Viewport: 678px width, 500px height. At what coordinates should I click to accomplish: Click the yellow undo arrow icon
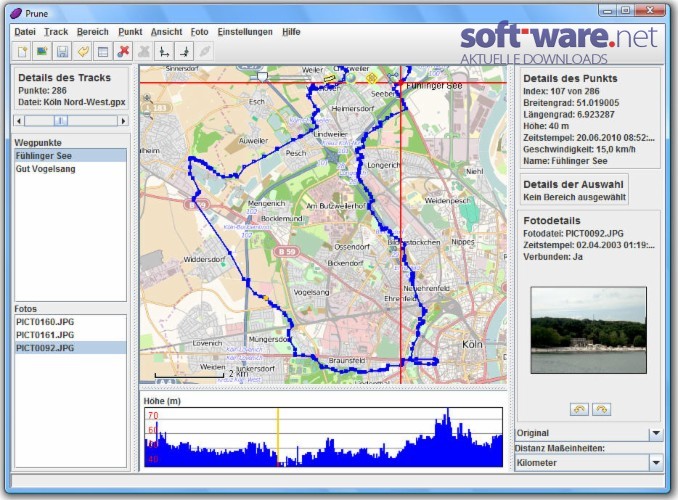(x=83, y=51)
